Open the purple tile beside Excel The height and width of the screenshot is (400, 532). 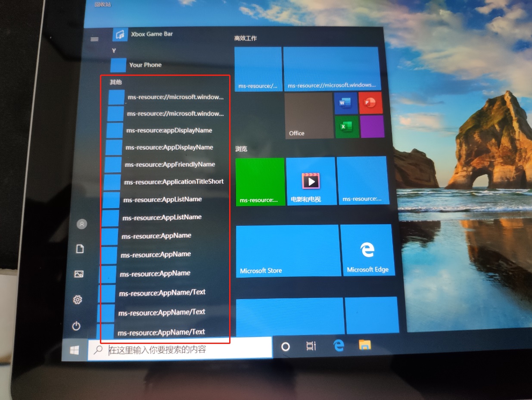[372, 126]
